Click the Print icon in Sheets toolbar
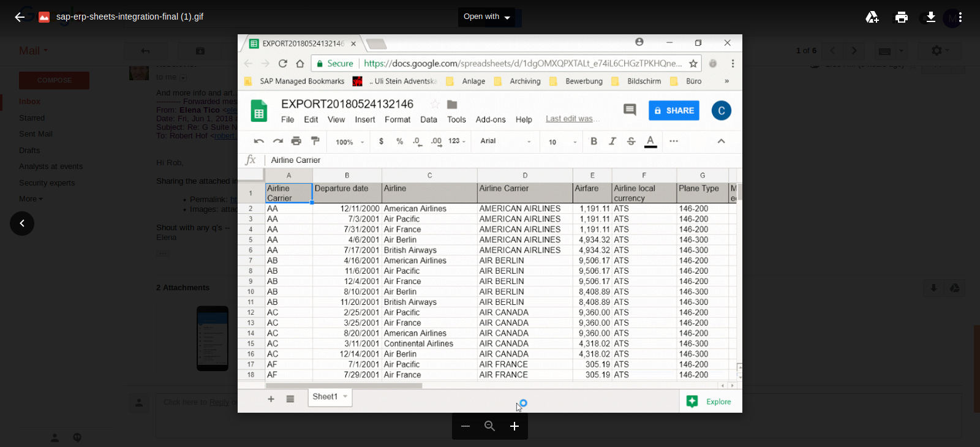This screenshot has width=980, height=447. (296, 141)
